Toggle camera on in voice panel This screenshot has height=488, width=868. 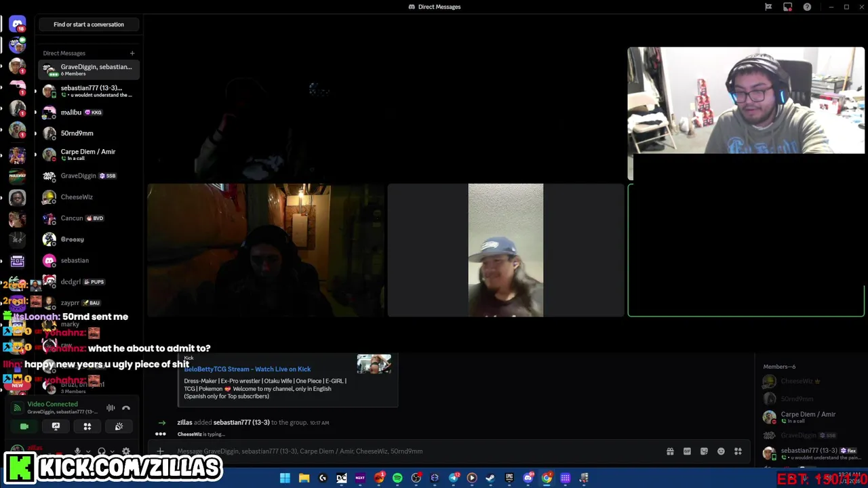point(24,426)
